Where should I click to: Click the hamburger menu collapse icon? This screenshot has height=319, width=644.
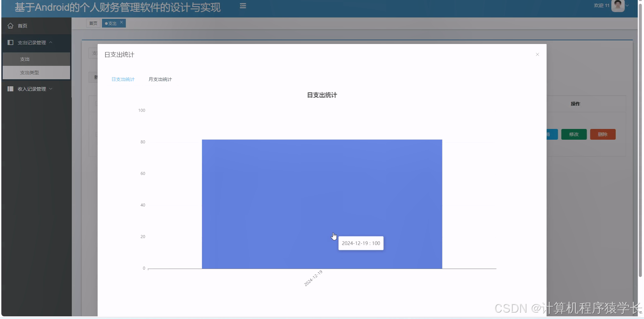point(243,6)
